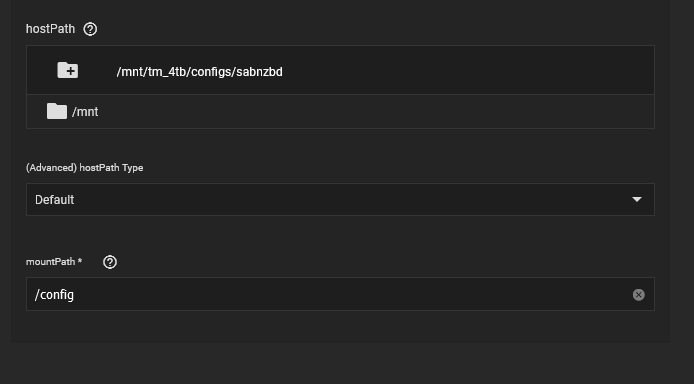This screenshot has height=384, width=694.
Task: Open the Default hostPath Type combo box
Action: pos(340,200)
